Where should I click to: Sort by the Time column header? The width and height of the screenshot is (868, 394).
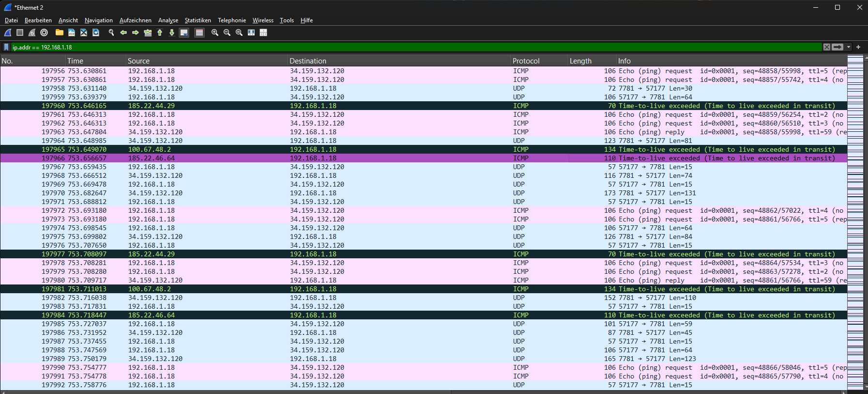tap(96, 61)
